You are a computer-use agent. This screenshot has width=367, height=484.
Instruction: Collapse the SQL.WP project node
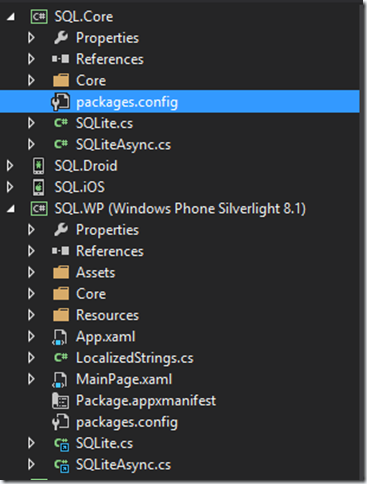click(11, 209)
